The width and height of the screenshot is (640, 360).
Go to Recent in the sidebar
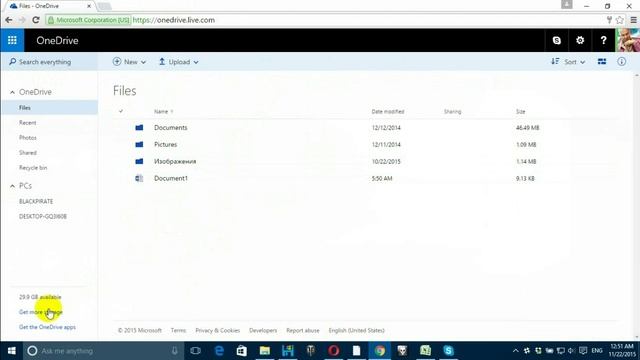(x=27, y=122)
